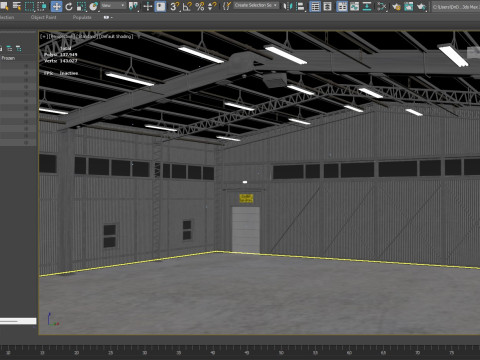The height and width of the screenshot is (360, 480).
Task: Toggle Window/Crossing selection mode
Action: [42, 6]
